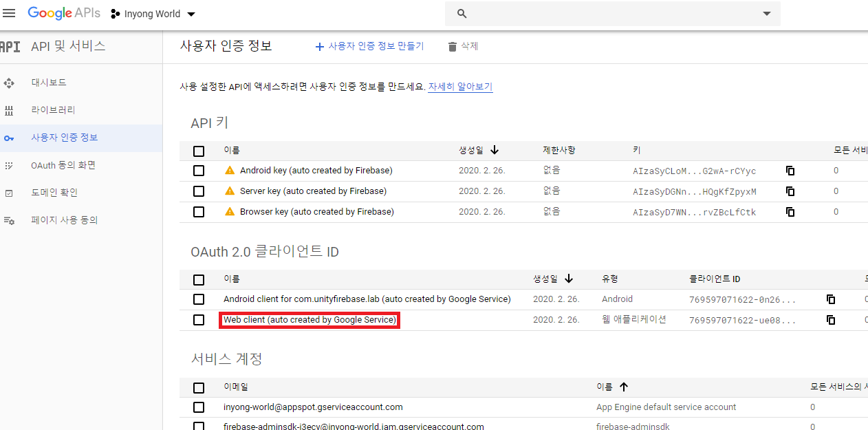The width and height of the screenshot is (868, 430).
Task: Check the Android client row checkbox
Action: coord(199,299)
